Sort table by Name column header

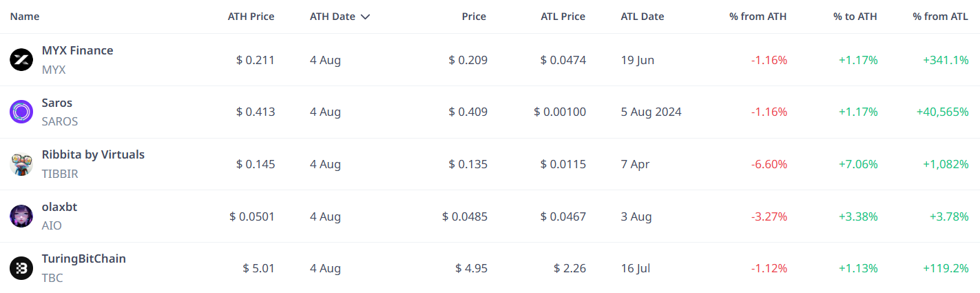25,17
